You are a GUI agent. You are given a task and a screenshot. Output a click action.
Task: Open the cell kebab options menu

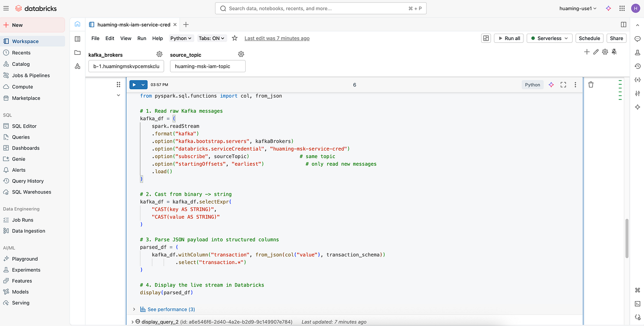(575, 85)
